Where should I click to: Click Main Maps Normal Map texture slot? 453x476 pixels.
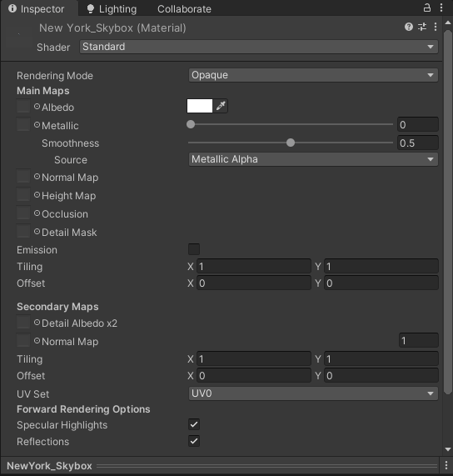(x=23, y=177)
